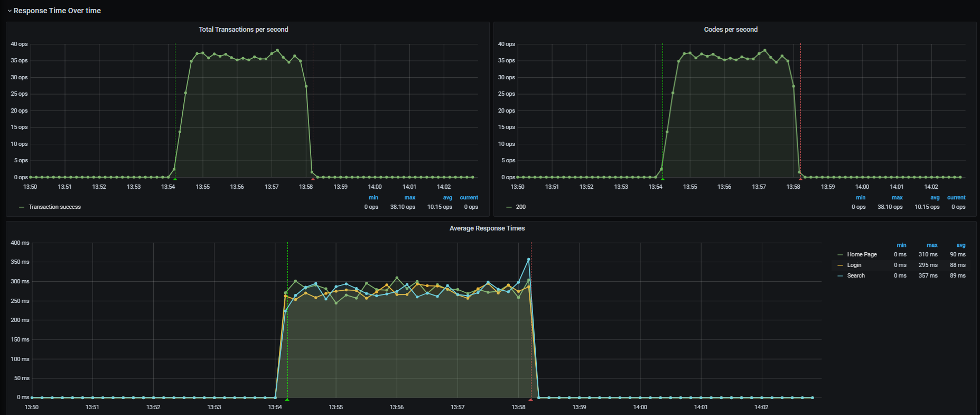Click the Search legend color line
The height and width of the screenshot is (415, 980).
point(841,276)
